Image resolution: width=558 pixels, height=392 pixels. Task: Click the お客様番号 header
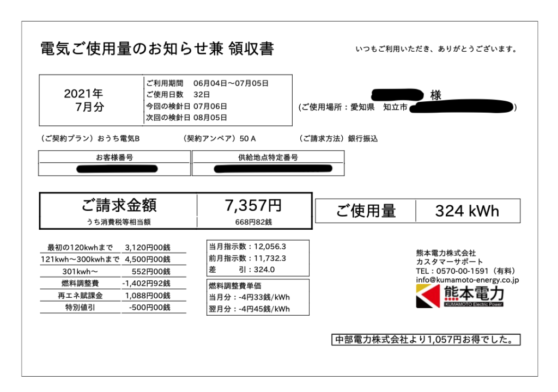click(114, 157)
